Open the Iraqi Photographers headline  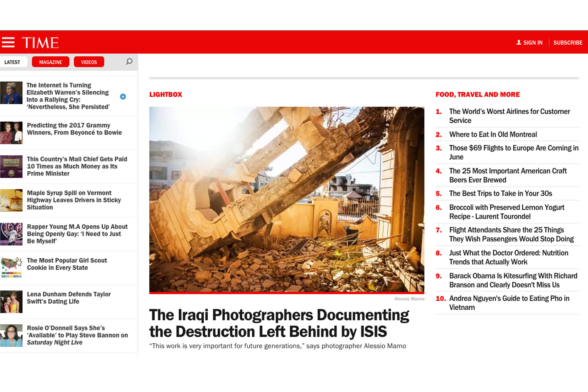point(279,323)
